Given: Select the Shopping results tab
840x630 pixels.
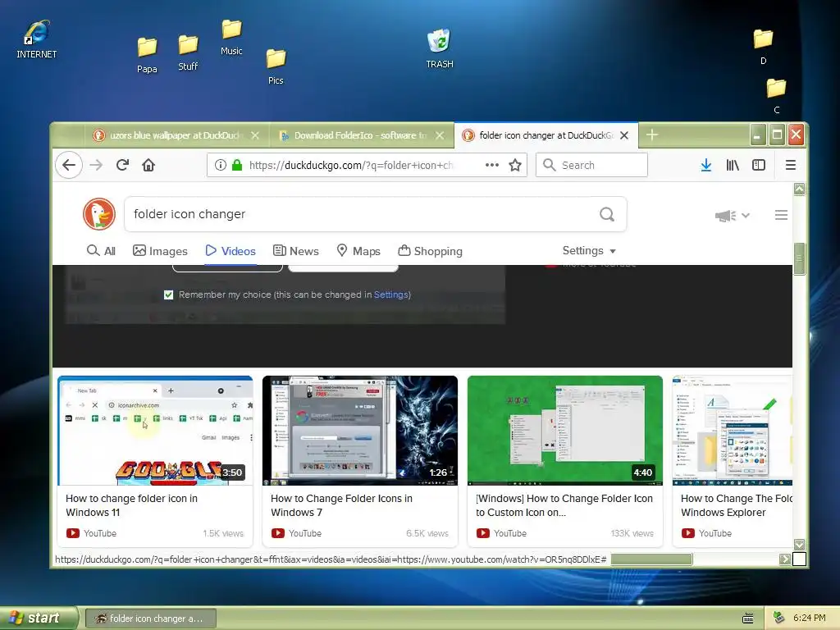Looking at the screenshot, I should coord(430,251).
